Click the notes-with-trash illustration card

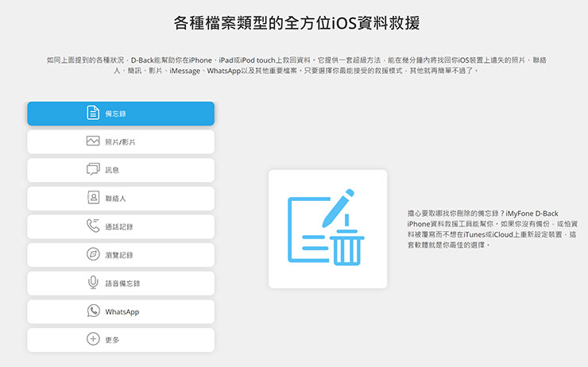pos(327,229)
